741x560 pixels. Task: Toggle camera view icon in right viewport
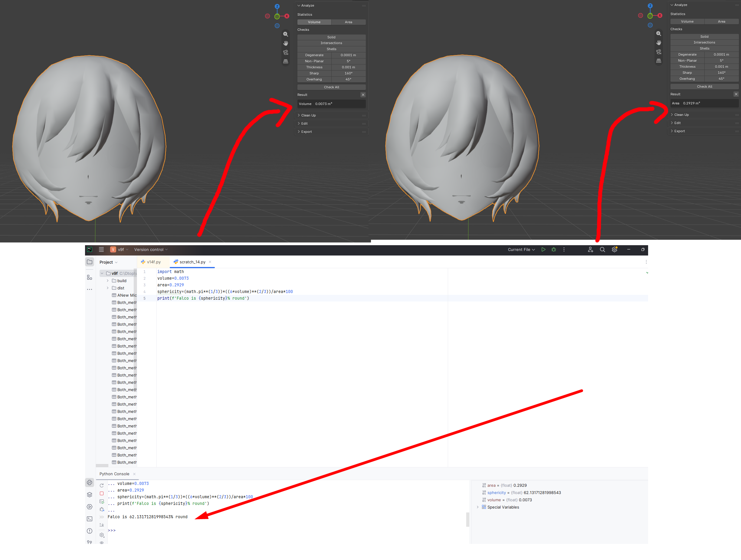click(x=659, y=52)
